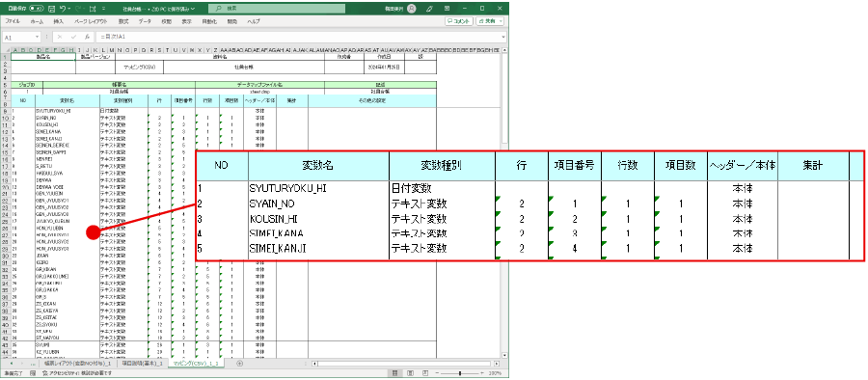Select cell SYAIN_NO in the zoomed callout
This screenshot has width=868, height=380.
point(318,204)
